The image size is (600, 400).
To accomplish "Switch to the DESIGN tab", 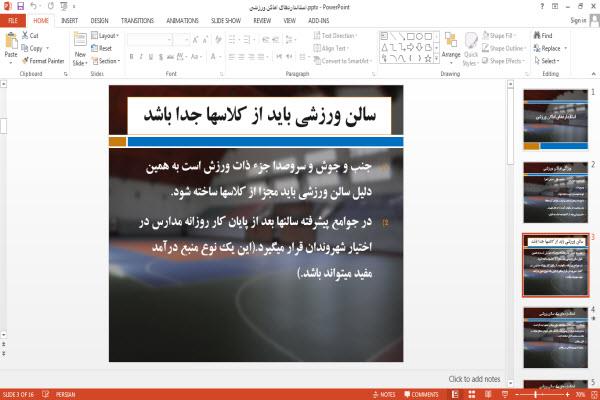I will (99, 21).
